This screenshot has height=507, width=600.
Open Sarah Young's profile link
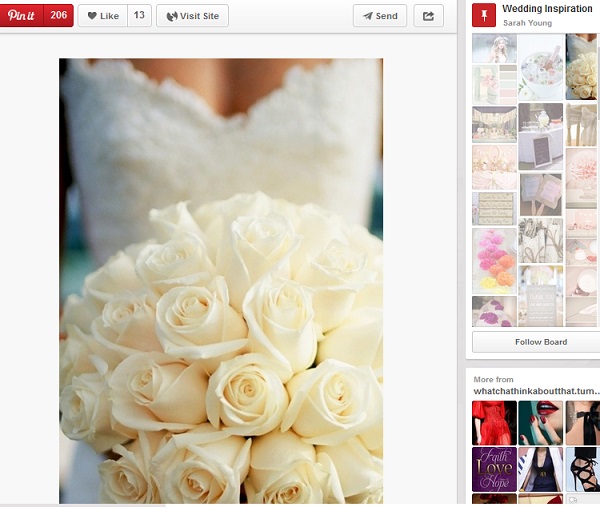coord(526,22)
